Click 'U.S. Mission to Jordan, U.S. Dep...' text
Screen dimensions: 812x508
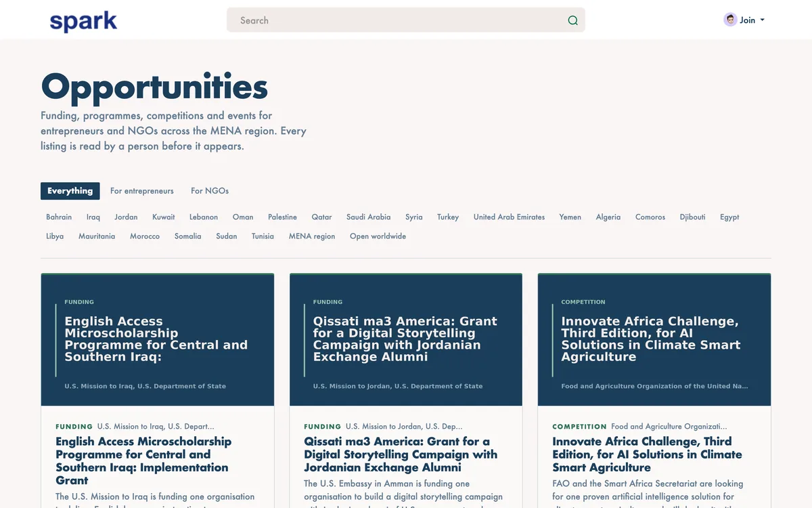click(x=404, y=427)
